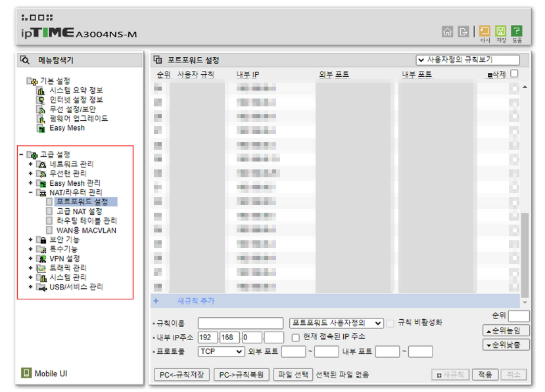Click the 파일 선택 button
The width and height of the screenshot is (545, 392).
pyautogui.click(x=293, y=375)
